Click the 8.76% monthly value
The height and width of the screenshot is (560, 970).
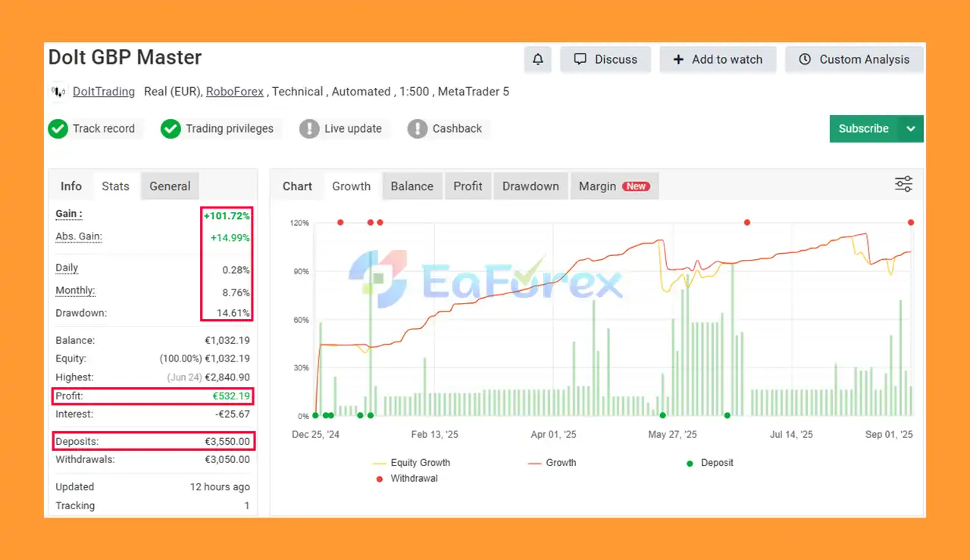point(236,293)
